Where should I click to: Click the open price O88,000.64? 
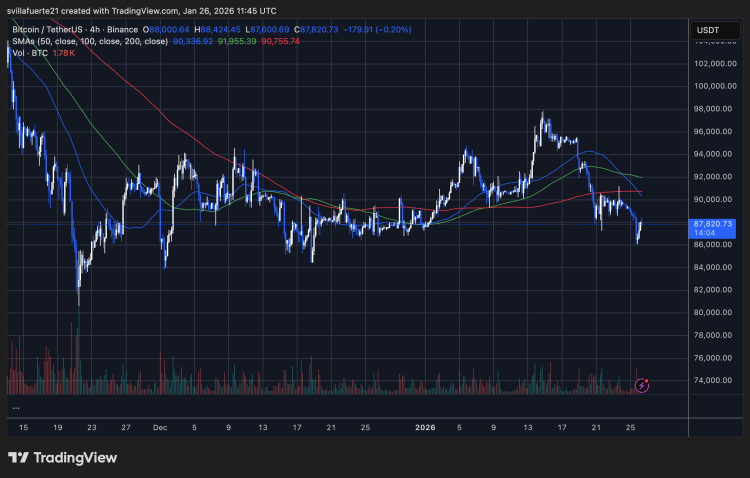tap(166, 30)
